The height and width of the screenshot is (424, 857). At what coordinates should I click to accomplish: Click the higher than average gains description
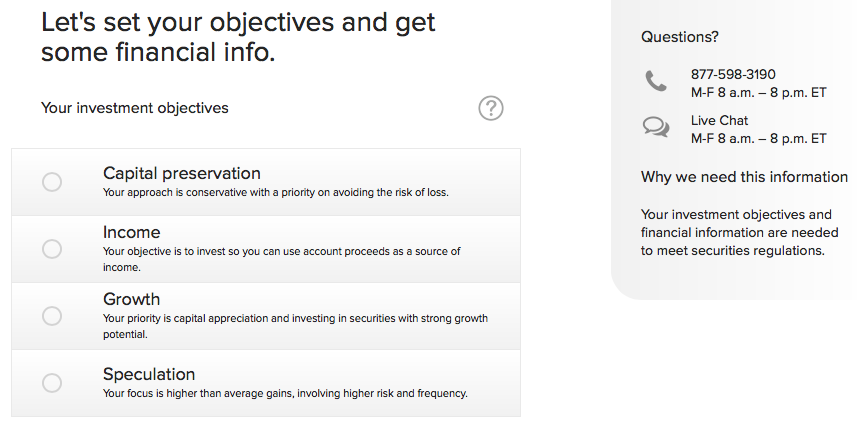tap(285, 393)
